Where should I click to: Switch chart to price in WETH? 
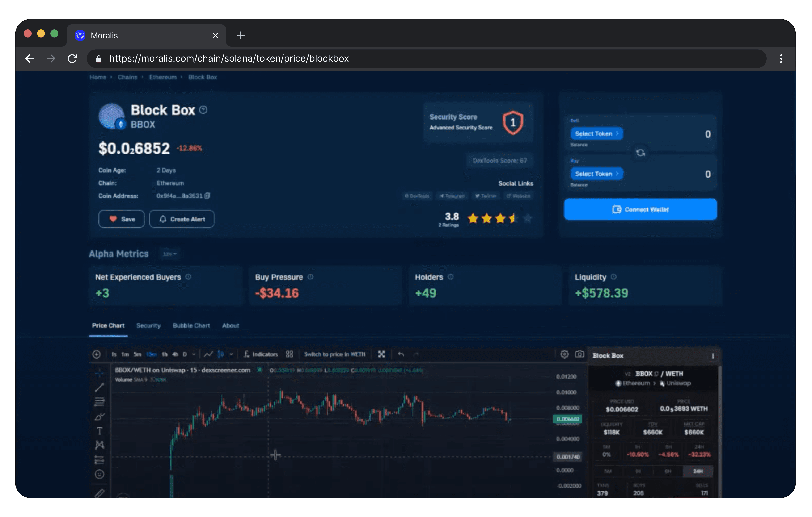(334, 354)
